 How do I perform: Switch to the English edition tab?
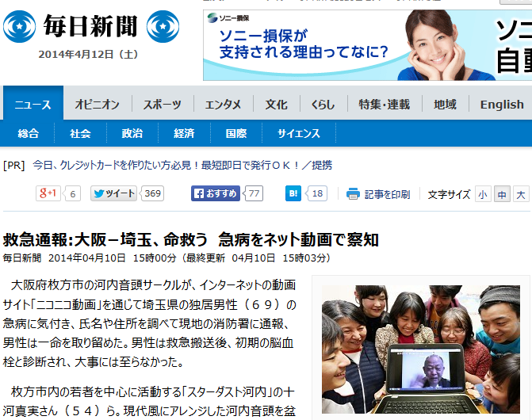502,104
